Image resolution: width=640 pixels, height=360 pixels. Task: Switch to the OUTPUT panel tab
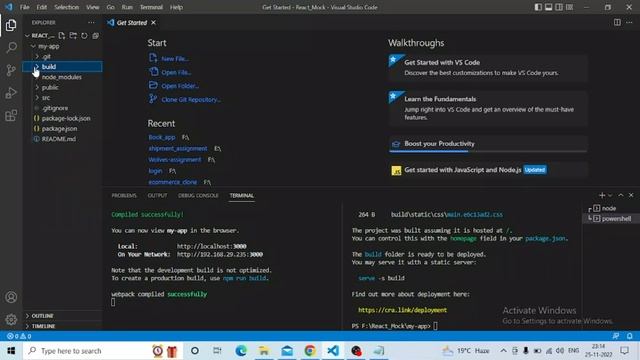[x=158, y=196]
